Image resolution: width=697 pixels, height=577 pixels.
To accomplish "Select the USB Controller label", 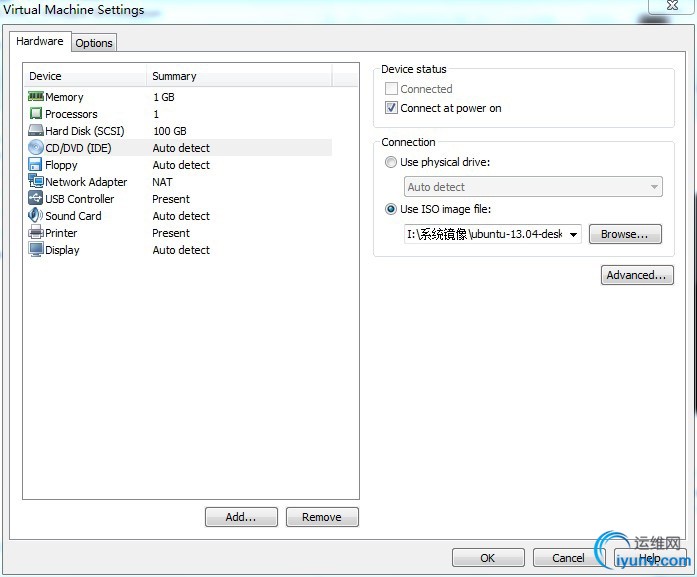I will point(80,199).
